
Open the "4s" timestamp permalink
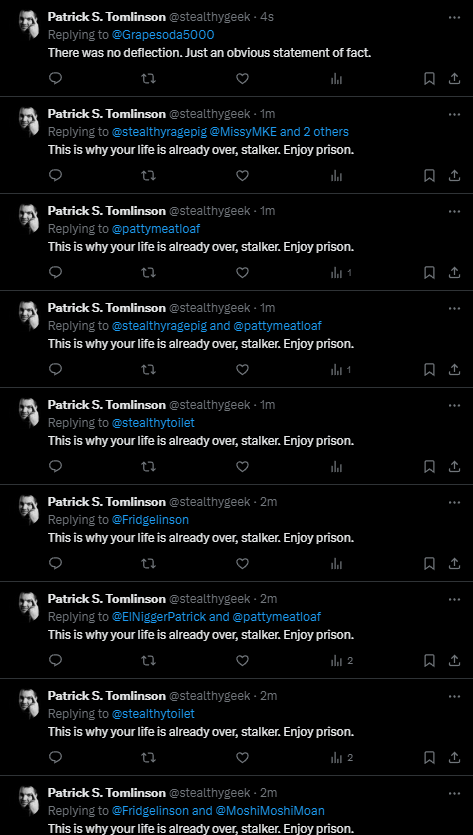tap(267, 17)
